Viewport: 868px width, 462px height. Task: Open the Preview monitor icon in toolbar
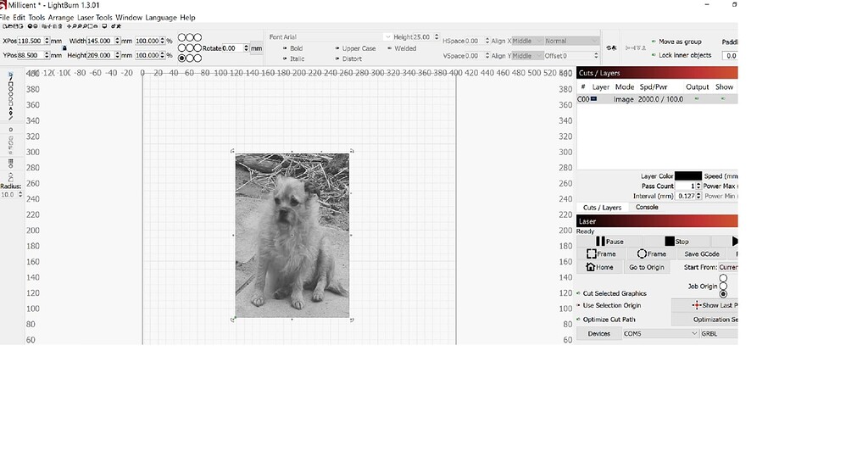click(x=104, y=26)
